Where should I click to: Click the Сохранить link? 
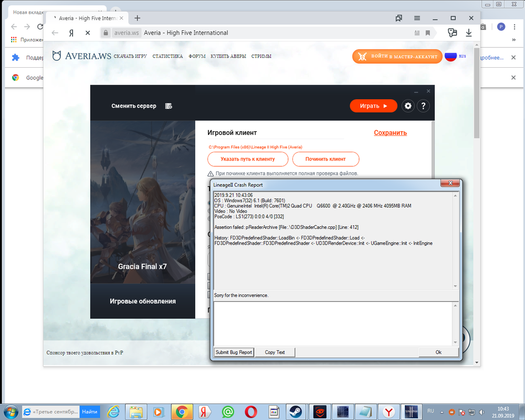390,133
